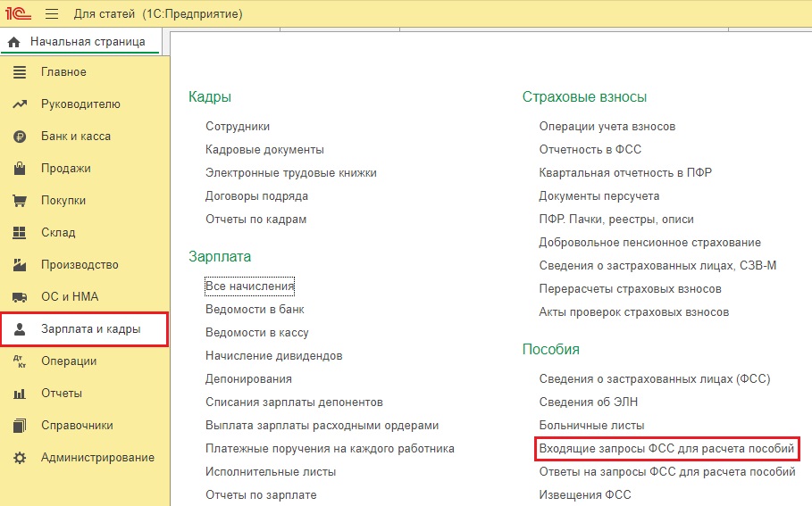Image resolution: width=812 pixels, height=506 pixels.
Task: Click the factory icon for Производство
Action: click(x=20, y=265)
